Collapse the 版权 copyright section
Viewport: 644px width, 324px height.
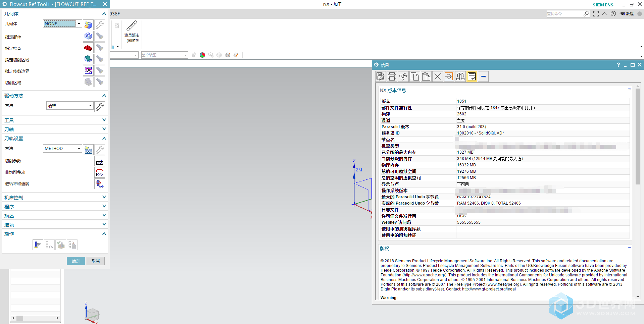[629, 248]
